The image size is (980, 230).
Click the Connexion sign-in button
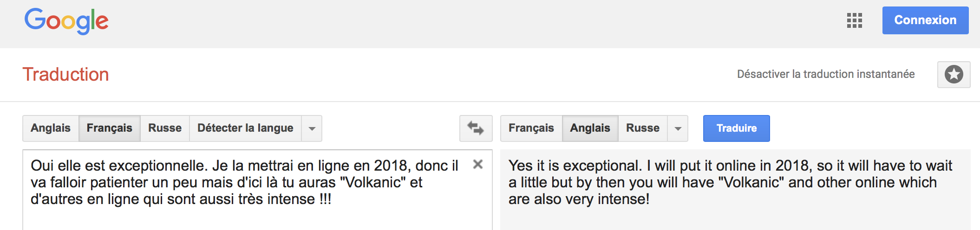coord(925,20)
